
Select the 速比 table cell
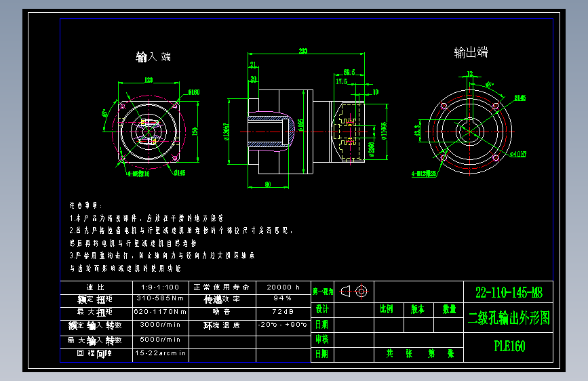point(96,287)
